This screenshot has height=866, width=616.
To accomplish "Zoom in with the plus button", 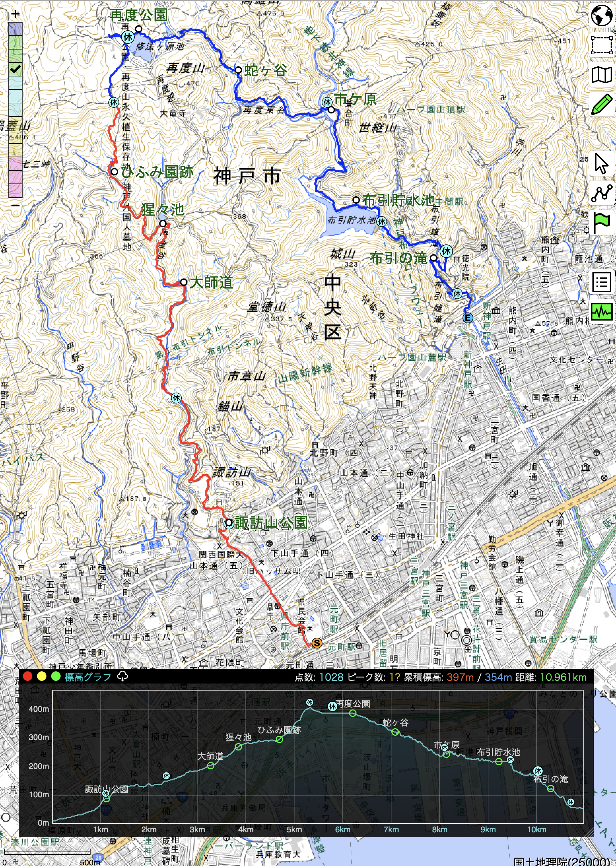I will pos(15,14).
